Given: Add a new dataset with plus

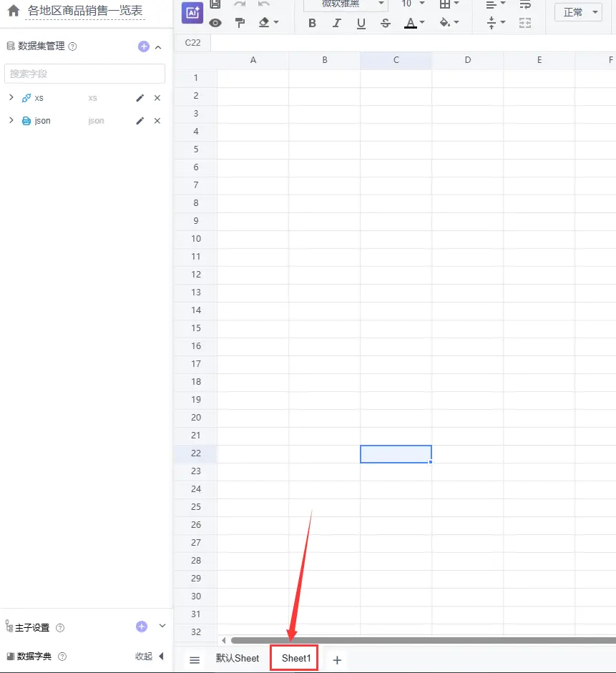Looking at the screenshot, I should (144, 46).
